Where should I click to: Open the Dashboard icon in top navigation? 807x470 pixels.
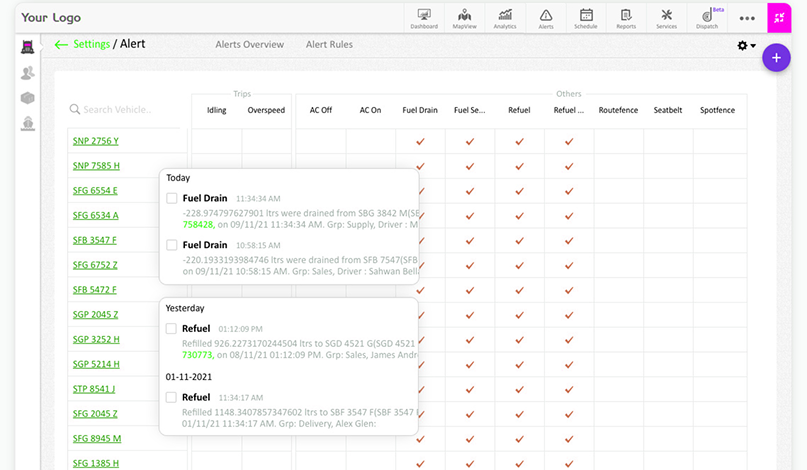point(424,17)
